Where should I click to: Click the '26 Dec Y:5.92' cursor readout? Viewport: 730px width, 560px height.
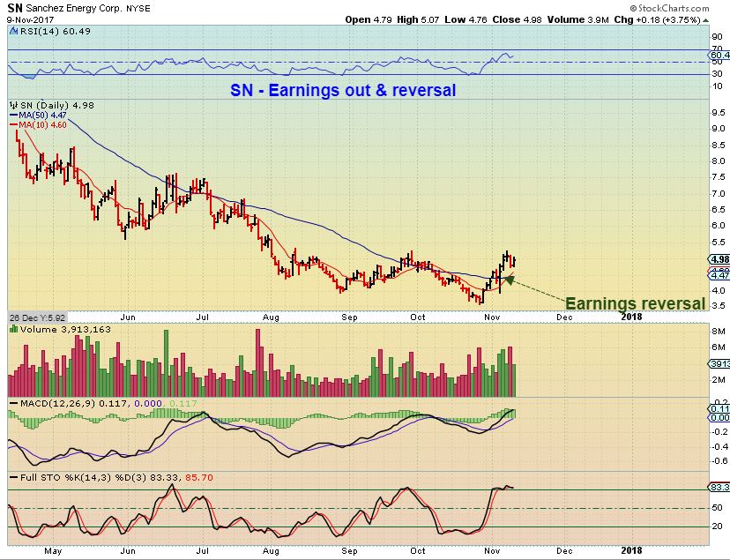[37, 317]
